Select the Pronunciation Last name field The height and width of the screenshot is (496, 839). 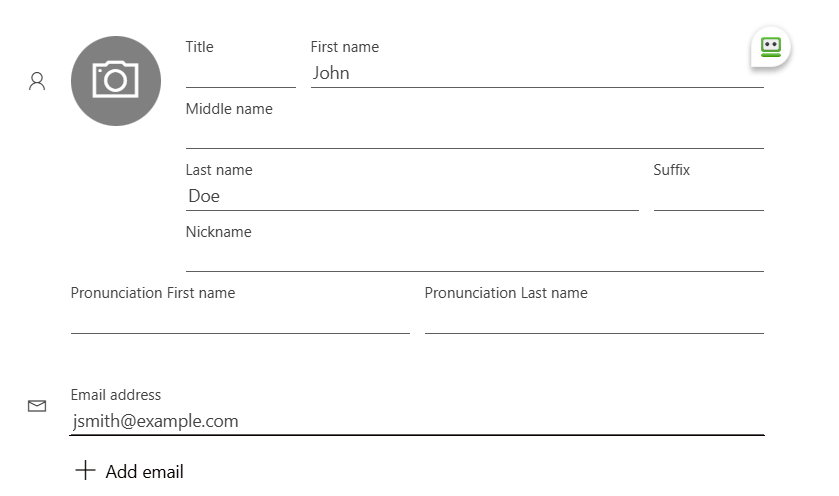pyautogui.click(x=594, y=319)
